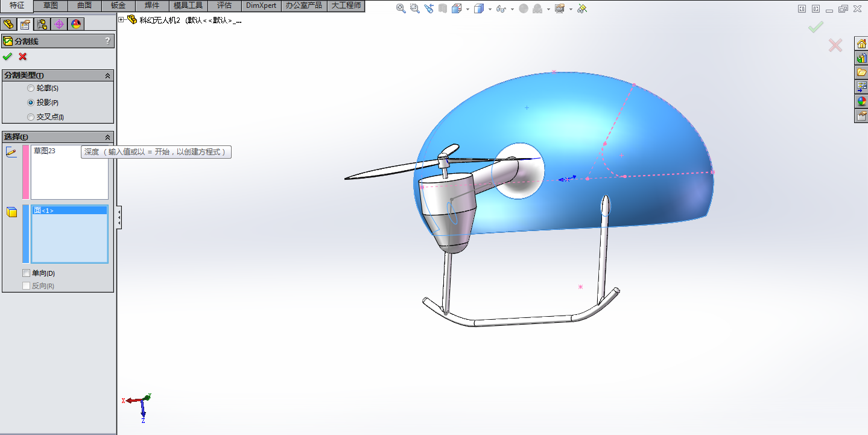868x435 pixels.
Task: Click the Zoom to Fit magnifier icon
Action: pos(401,8)
